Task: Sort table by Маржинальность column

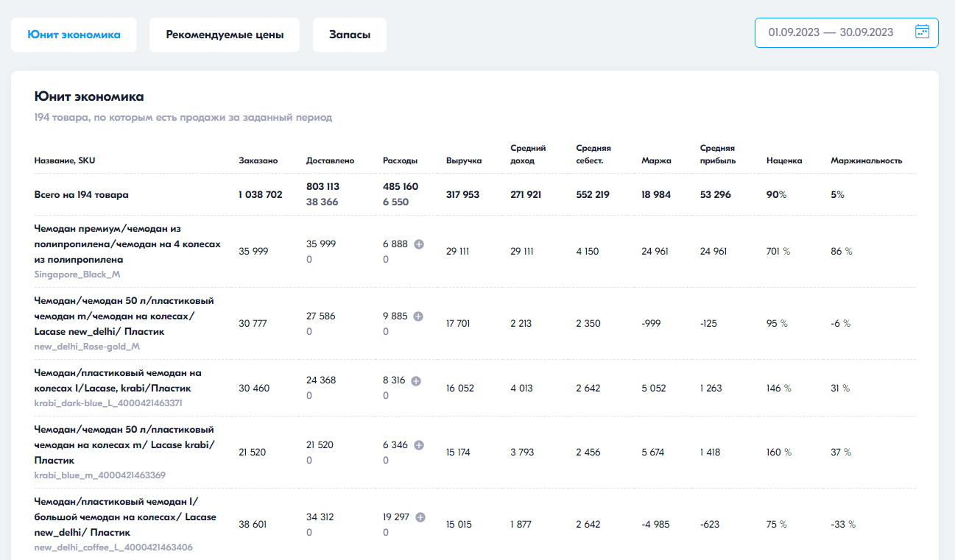Action: 866,160
